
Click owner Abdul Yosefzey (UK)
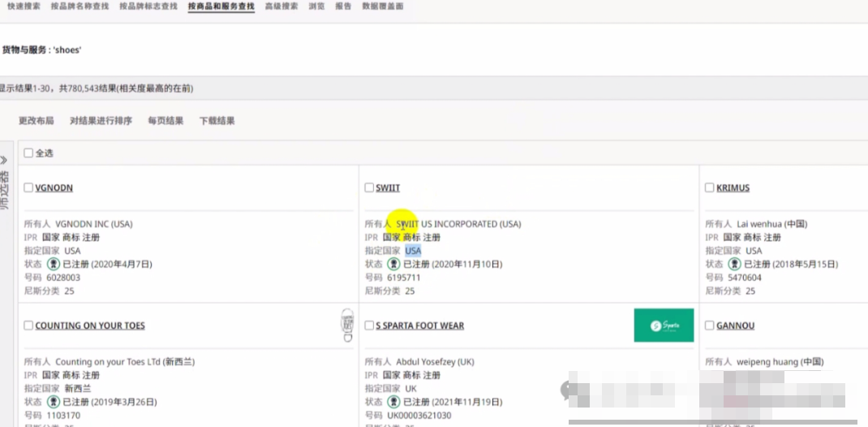click(x=435, y=361)
